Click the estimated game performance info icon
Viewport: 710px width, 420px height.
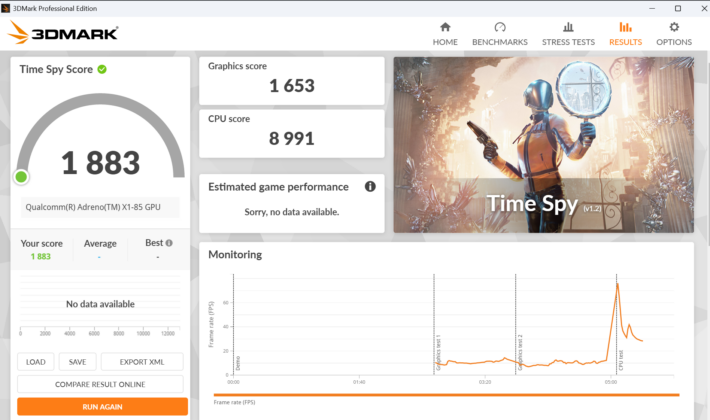[370, 186]
